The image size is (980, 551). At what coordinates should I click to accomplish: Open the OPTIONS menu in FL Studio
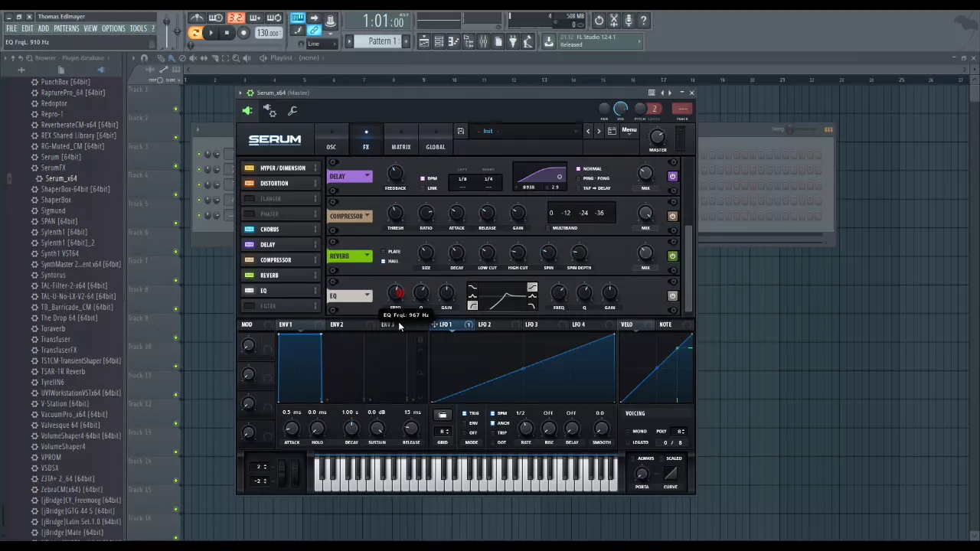click(113, 28)
